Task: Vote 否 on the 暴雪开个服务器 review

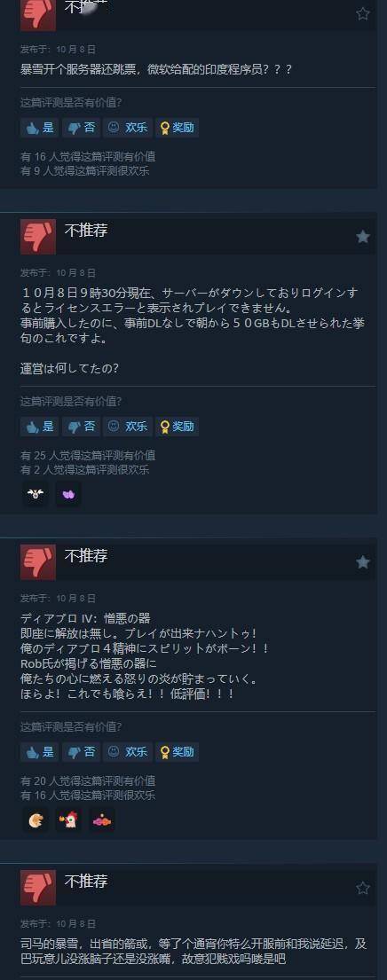Action: (81, 128)
